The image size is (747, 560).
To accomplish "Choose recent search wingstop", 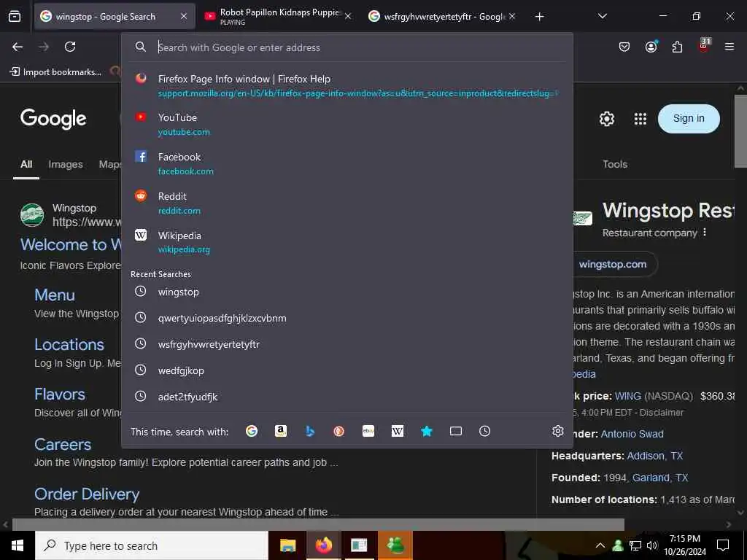I will tap(347, 292).
